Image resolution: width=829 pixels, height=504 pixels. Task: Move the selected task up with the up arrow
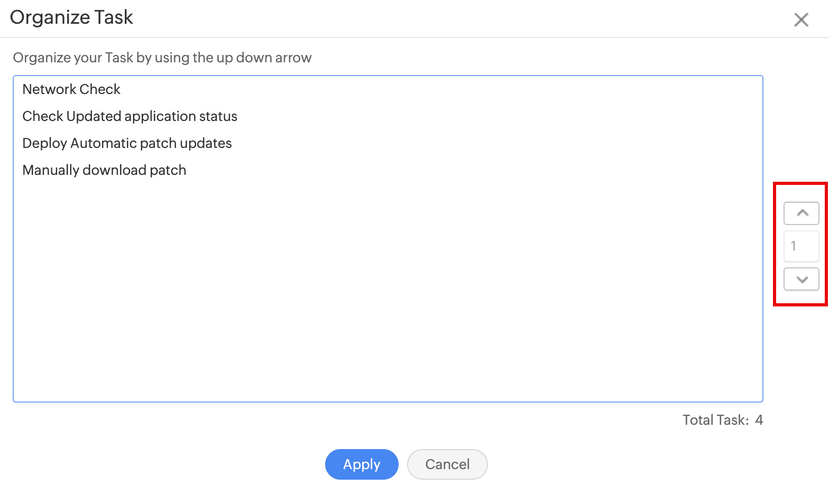pyautogui.click(x=801, y=213)
